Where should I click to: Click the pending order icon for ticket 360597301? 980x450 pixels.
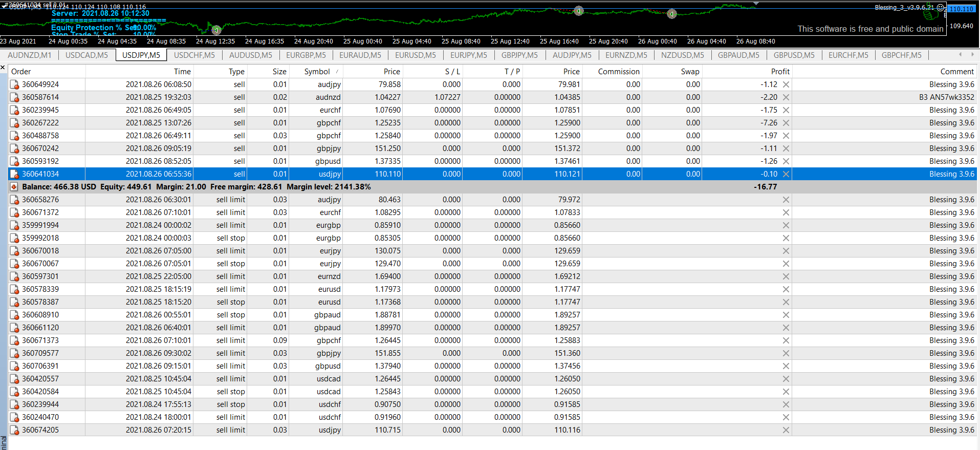pyautogui.click(x=14, y=276)
